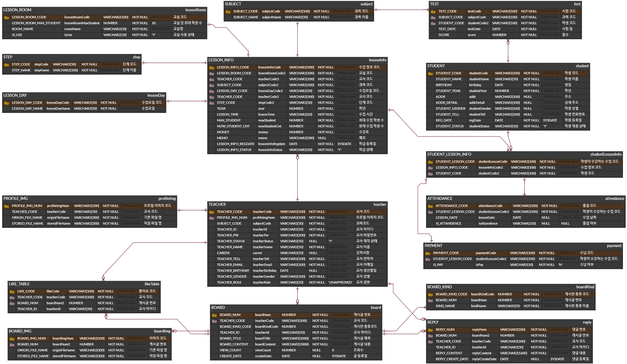The image size is (627, 364).
Task: Select the SCORE column in TEST table
Action: 505,35
